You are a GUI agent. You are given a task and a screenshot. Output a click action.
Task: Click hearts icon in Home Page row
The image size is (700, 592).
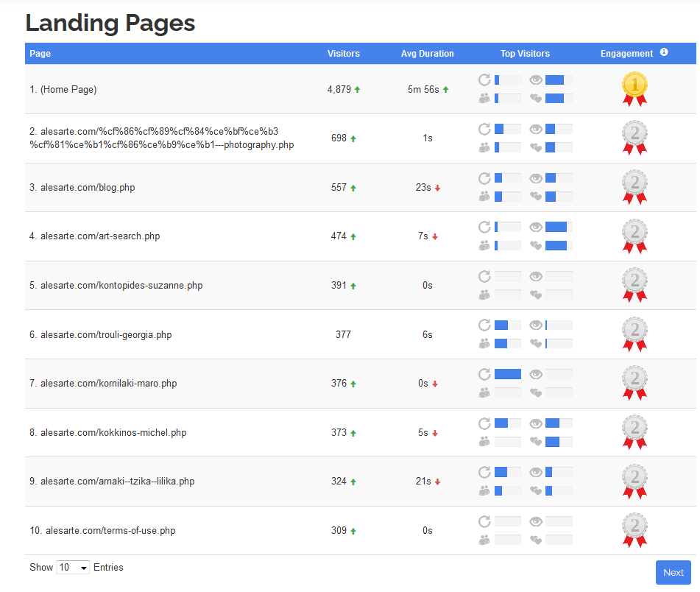[536, 98]
